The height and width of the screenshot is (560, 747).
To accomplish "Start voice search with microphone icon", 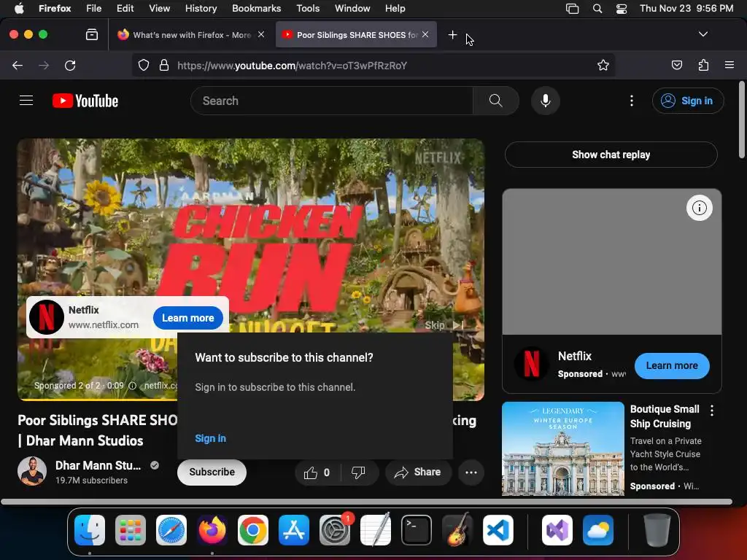I will click(x=546, y=101).
